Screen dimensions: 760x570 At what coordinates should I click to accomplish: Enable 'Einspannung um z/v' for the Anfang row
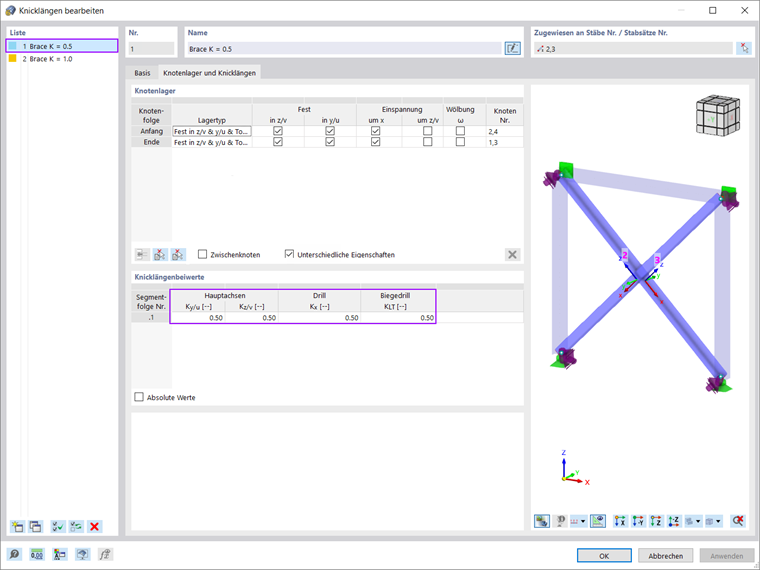pos(428,131)
